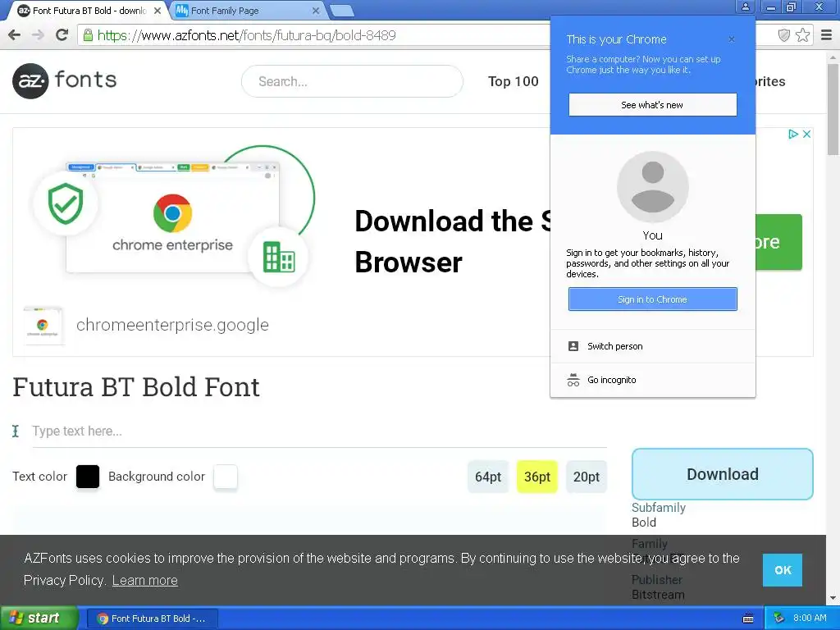
Task: Click the Chrome taskbar window button
Action: tap(152, 619)
